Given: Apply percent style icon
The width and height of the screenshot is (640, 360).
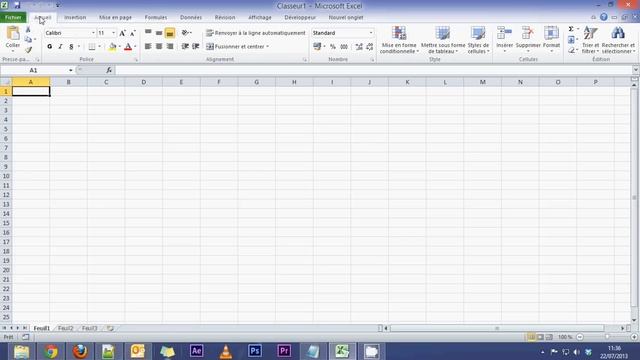Looking at the screenshot, I should [x=333, y=47].
